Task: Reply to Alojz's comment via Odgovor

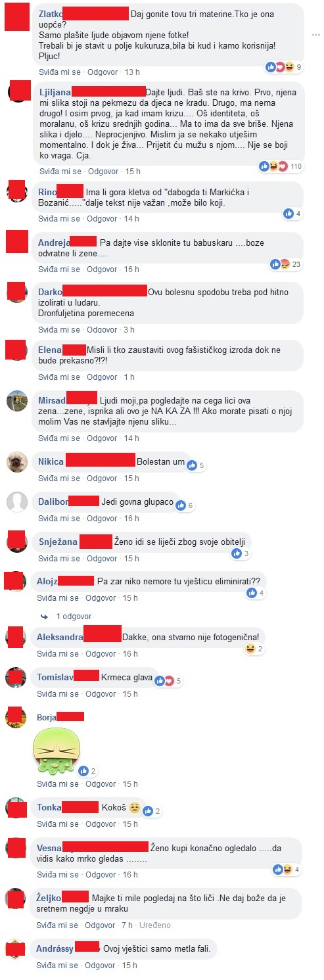Action: coord(103,598)
